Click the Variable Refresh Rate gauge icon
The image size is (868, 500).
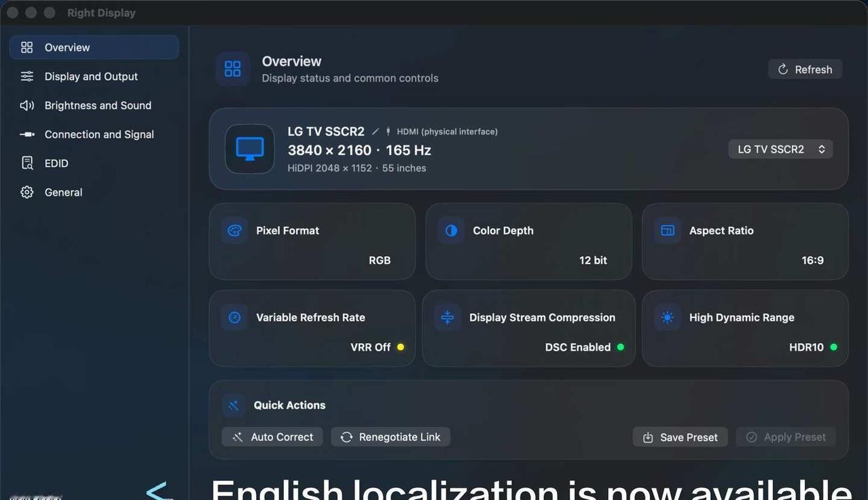(x=234, y=317)
